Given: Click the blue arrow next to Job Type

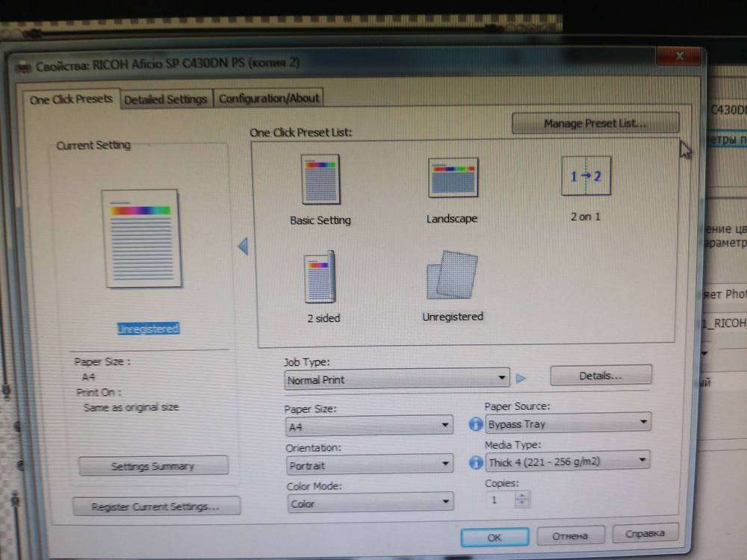Looking at the screenshot, I should click(x=521, y=379).
